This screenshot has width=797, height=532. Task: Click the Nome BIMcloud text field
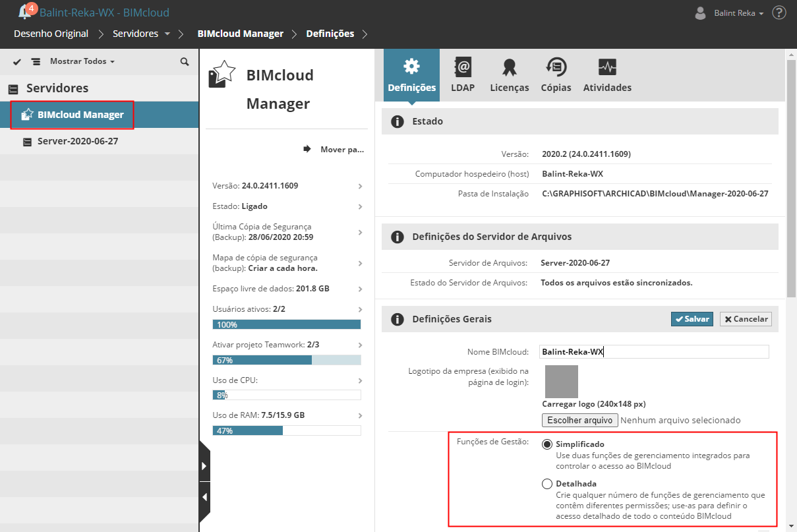pyautogui.click(x=654, y=352)
